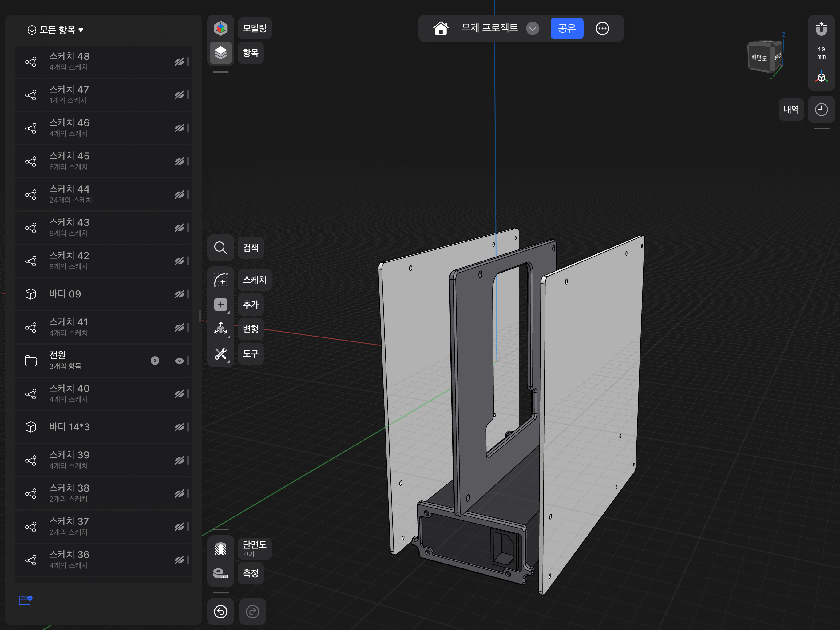This screenshot has height=630, width=840.
Task: Click the 10 mm grid size setting
Action: [821, 53]
